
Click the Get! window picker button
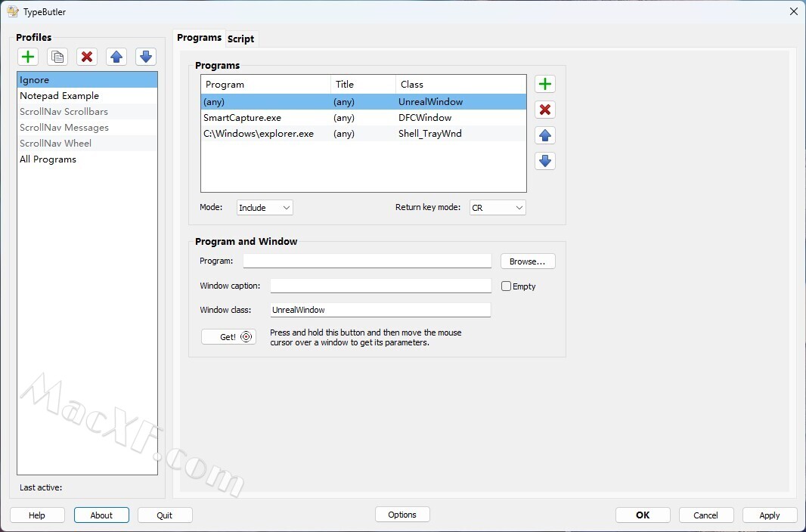(229, 337)
